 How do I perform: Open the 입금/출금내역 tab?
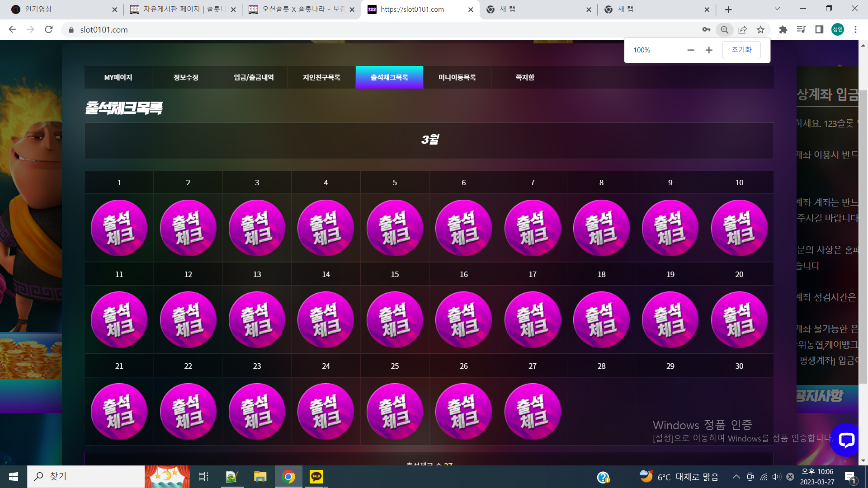tap(254, 77)
